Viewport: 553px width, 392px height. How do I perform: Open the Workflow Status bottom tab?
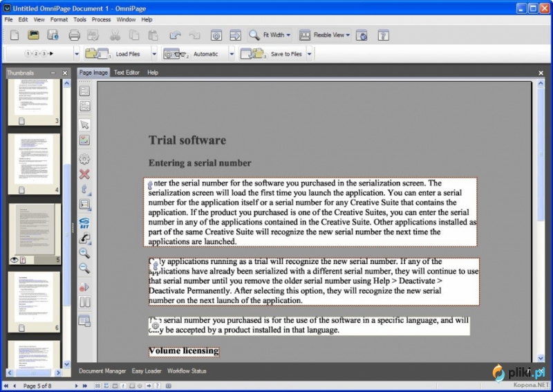(187, 371)
